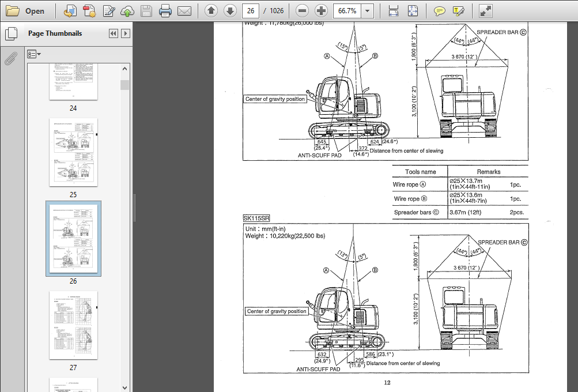This screenshot has width=578, height=392.
Task: Click the attachments paperclip icon
Action: click(11, 58)
